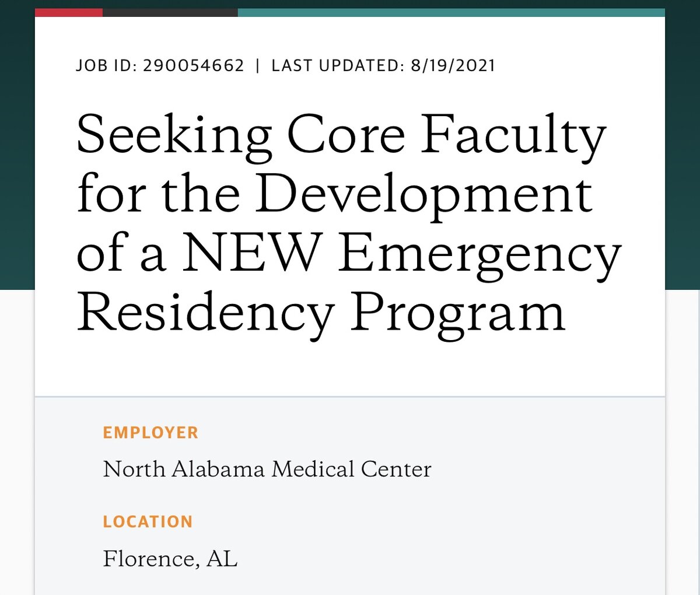Screen dimensions: 700x595
Task: Click the job ID number 290054662
Action: [193, 65]
